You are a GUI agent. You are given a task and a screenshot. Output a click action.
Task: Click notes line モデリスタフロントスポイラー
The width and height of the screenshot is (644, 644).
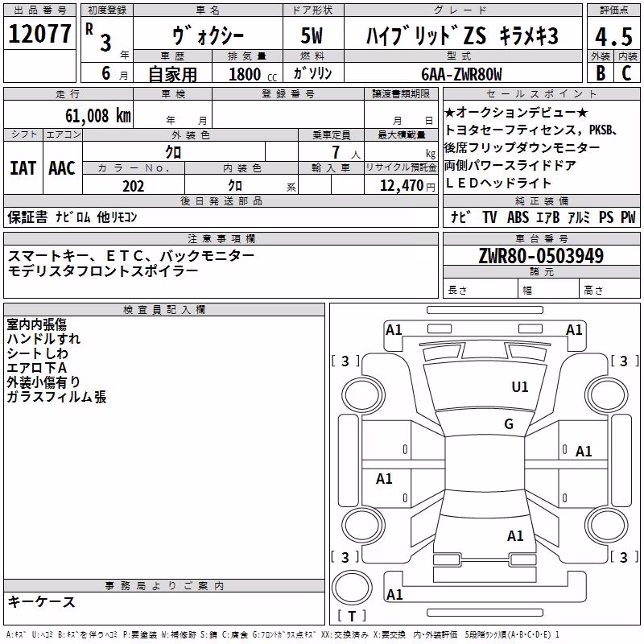(x=103, y=270)
